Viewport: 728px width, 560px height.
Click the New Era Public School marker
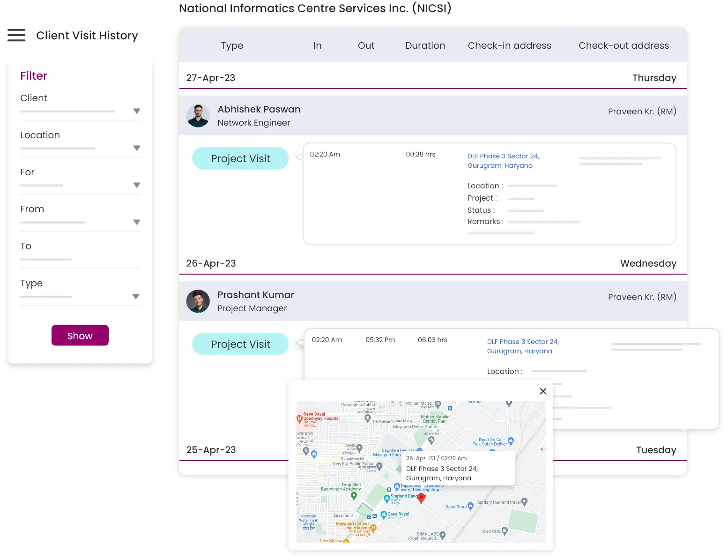coord(379,466)
